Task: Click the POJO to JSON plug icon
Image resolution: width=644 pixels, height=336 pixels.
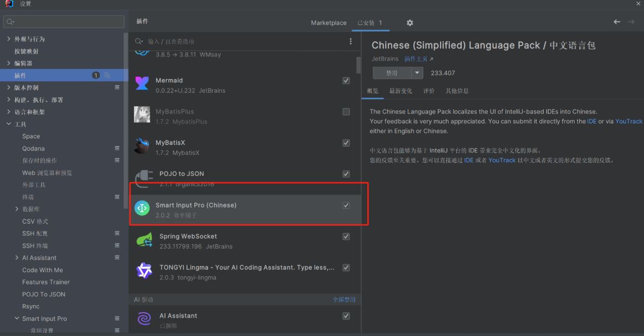Action: pos(144,177)
